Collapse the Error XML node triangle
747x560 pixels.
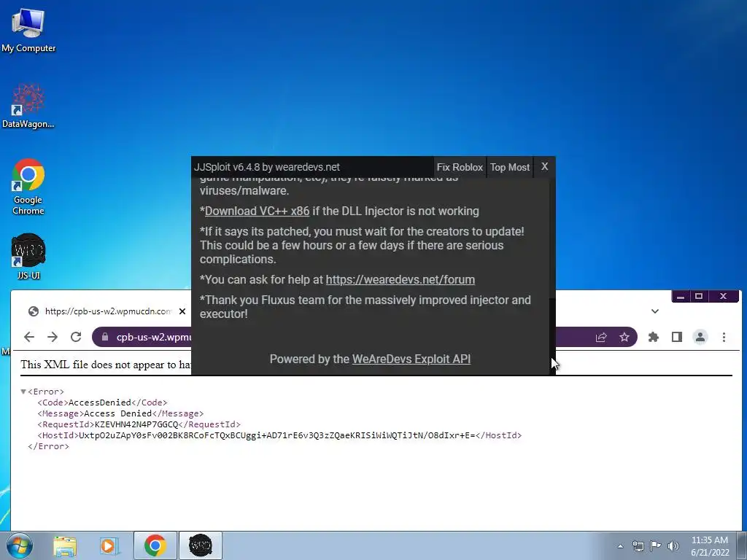click(23, 392)
